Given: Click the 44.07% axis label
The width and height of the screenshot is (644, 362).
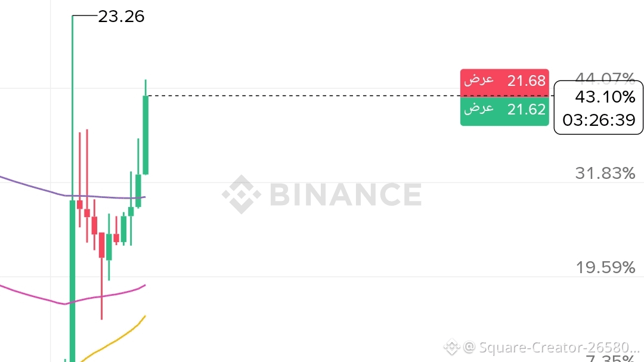Looking at the screenshot, I should (605, 77).
